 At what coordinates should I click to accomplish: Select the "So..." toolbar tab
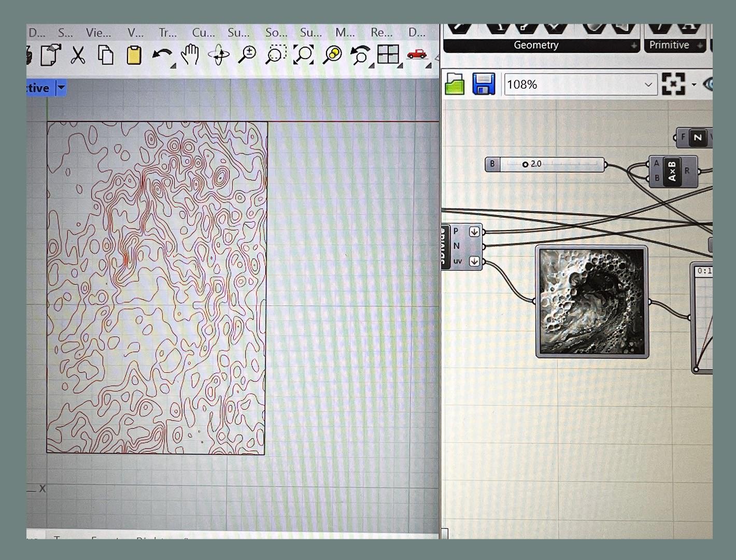click(x=276, y=33)
